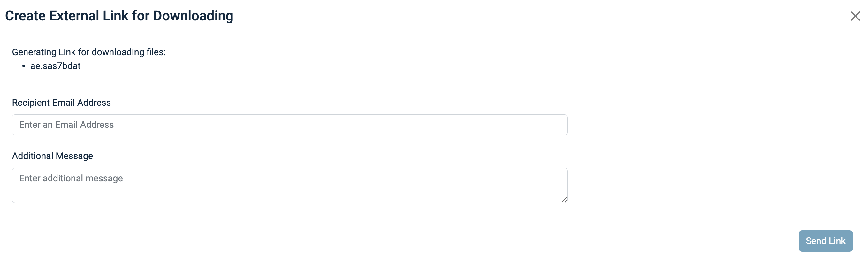Click the word 'Create' in the header
This screenshot has height=260, width=868.
[x=25, y=16]
